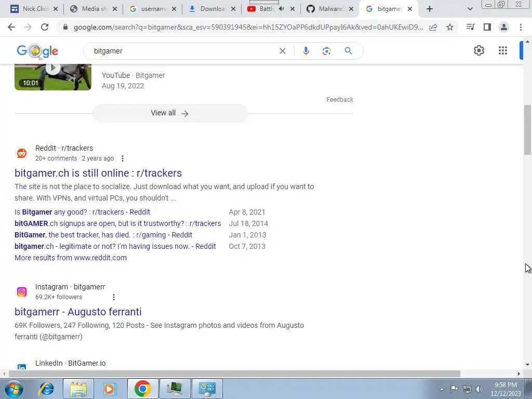The width and height of the screenshot is (532, 399).
Task: Click the horizontal scrollbar at bottom
Action: [234, 374]
